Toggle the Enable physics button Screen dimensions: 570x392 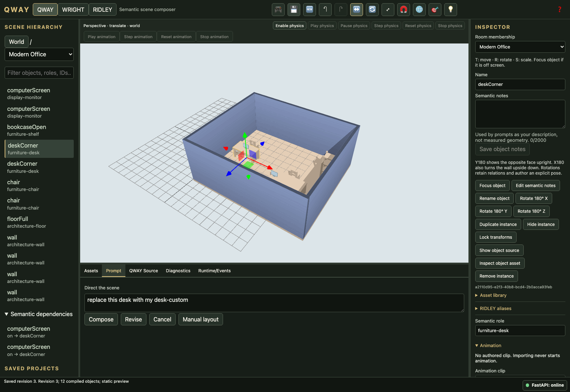[x=290, y=26]
